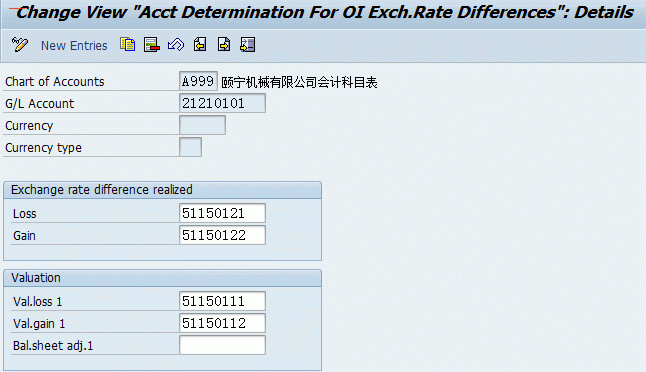
Task: Click the Exchange rate difference realized heading
Action: 102,190
